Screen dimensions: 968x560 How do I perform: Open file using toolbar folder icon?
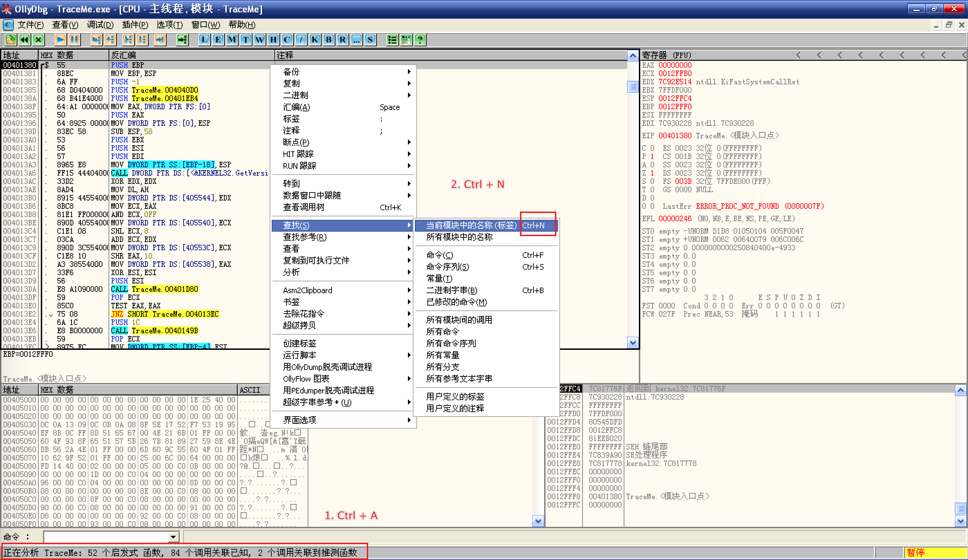10,39
